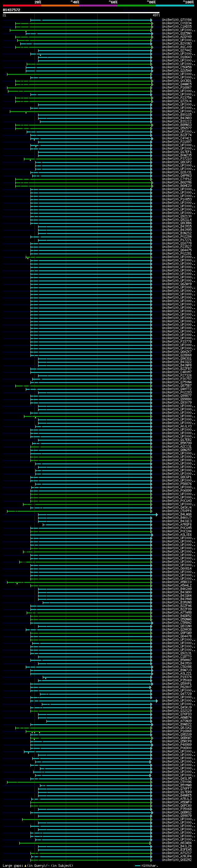Select the UniRef100_C5Y096 label
The height and width of the screenshot is (868, 197).
coord(177,782)
